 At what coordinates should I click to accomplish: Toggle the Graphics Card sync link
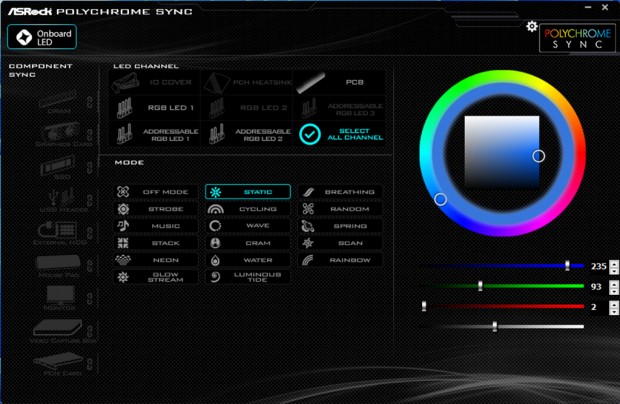tap(90, 135)
